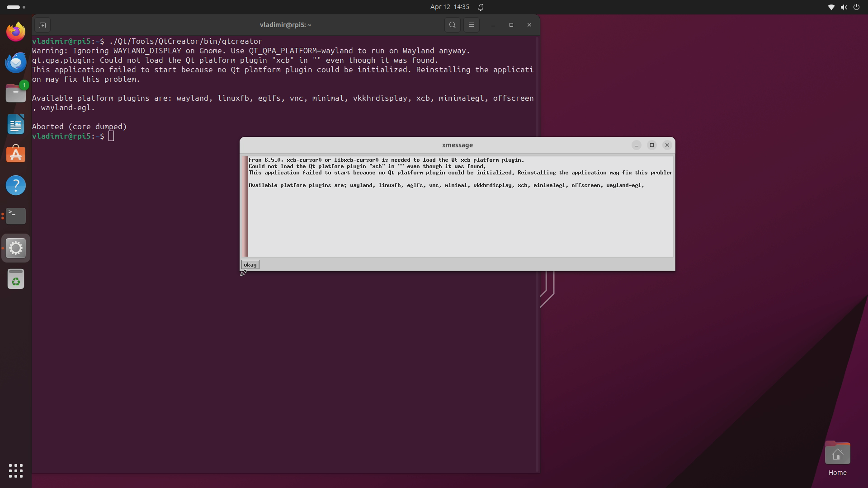Click 'From 6.5.0, xcb-cursor0' message line
Screen dimensions: 868x488
(x=386, y=160)
